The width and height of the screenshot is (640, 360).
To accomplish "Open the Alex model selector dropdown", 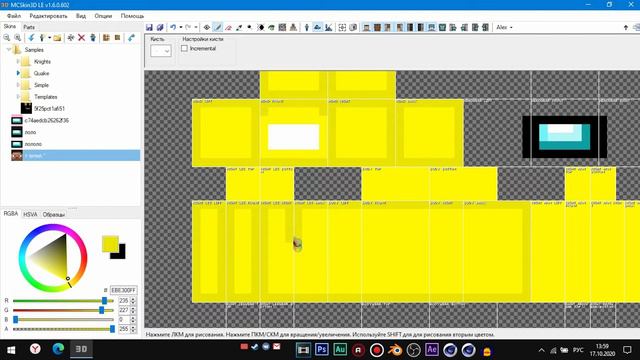I will click(504, 27).
